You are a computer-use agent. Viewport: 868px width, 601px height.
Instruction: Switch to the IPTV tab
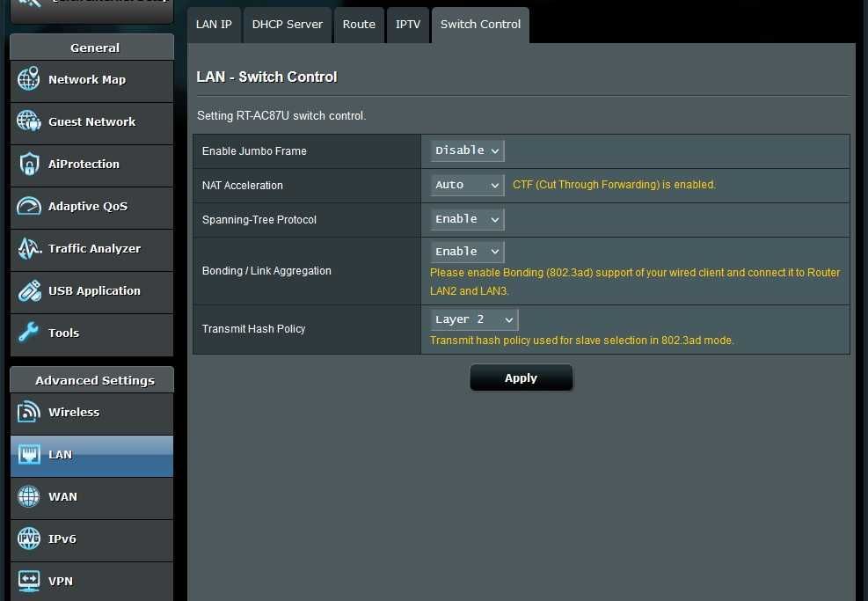[408, 25]
